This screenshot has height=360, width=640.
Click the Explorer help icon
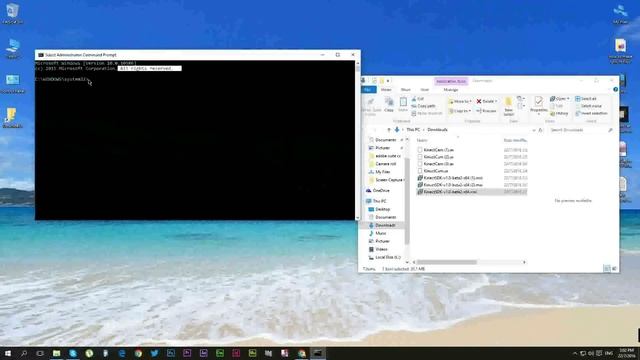(x=615, y=89)
